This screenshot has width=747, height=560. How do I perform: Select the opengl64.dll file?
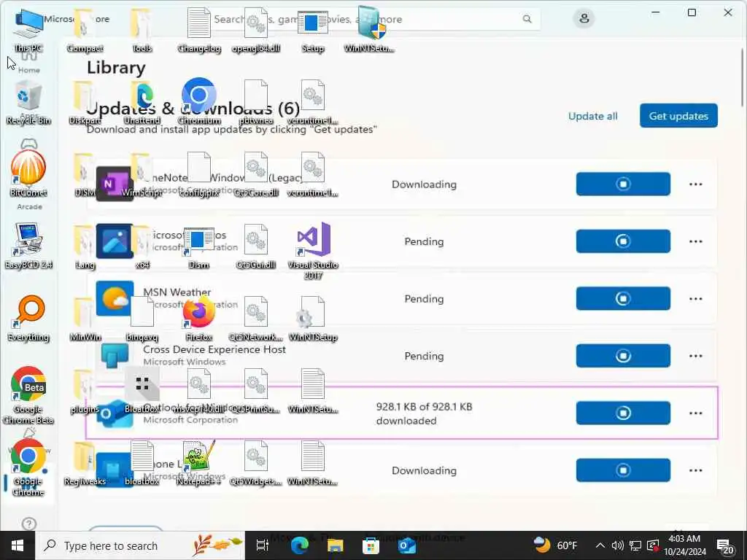pyautogui.click(x=256, y=29)
